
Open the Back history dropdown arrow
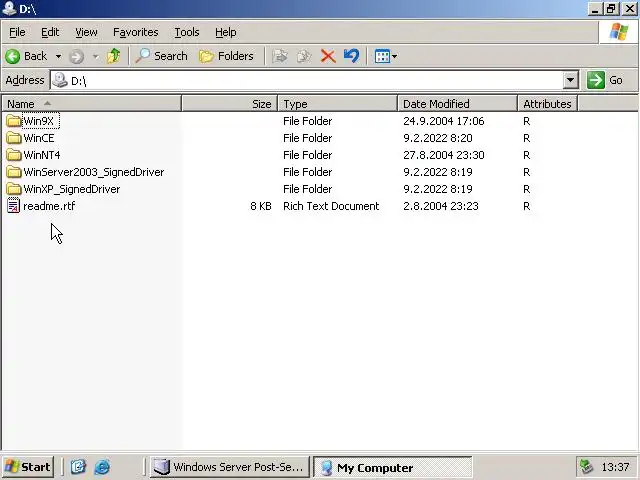58,56
